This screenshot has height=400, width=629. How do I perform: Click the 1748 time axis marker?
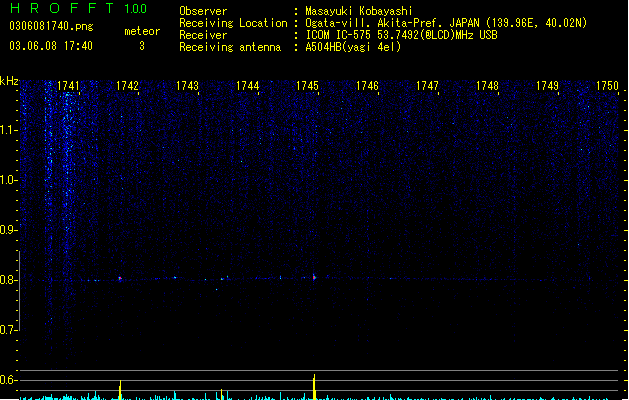[x=487, y=85]
